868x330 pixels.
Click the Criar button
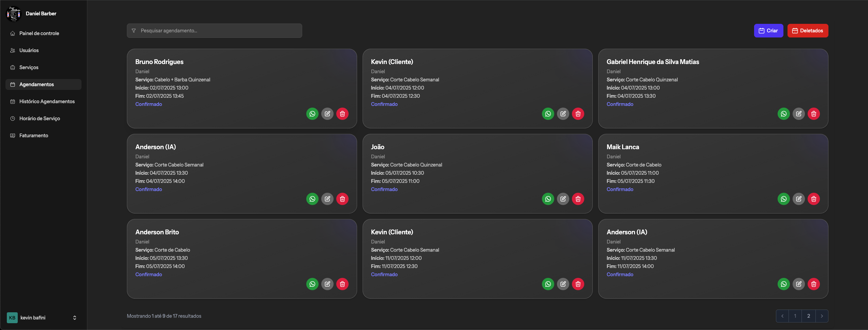coord(768,31)
